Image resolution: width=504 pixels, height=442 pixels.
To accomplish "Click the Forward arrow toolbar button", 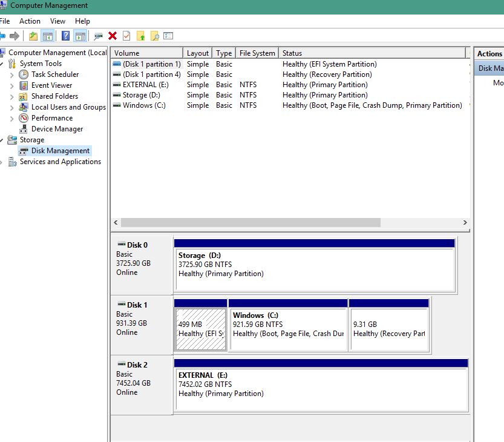I will [x=14, y=36].
